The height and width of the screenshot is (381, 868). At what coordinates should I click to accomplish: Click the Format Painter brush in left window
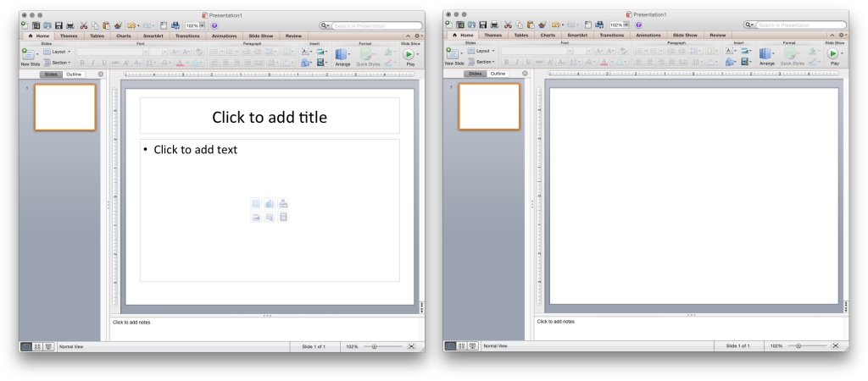(x=119, y=25)
